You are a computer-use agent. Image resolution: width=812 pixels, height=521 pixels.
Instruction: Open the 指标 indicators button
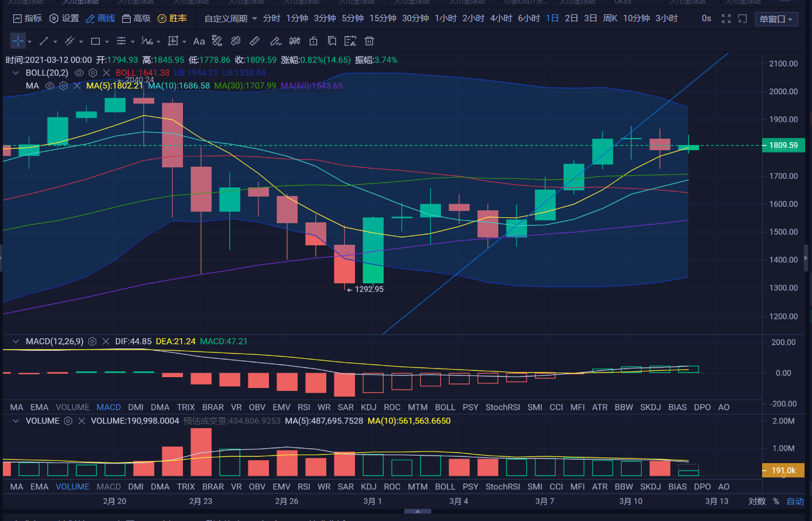click(x=28, y=18)
